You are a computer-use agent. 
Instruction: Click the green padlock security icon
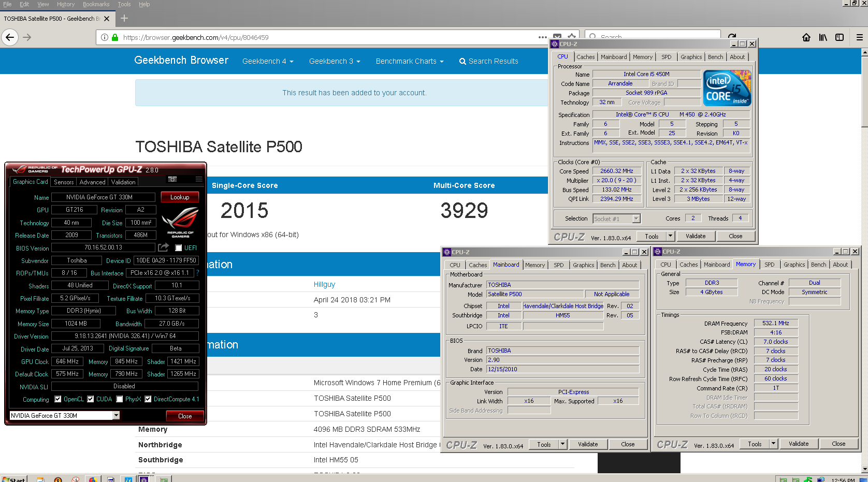click(115, 37)
